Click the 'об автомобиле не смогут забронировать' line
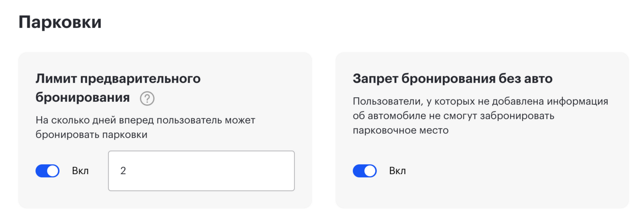The height and width of the screenshot is (223, 644). (x=453, y=116)
